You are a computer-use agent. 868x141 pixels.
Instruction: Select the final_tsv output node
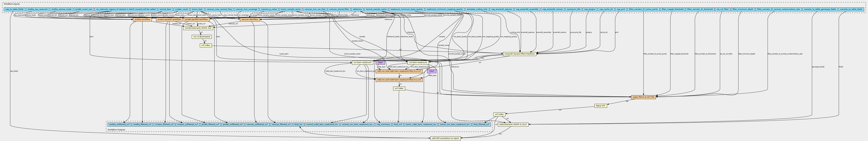coord(299,124)
